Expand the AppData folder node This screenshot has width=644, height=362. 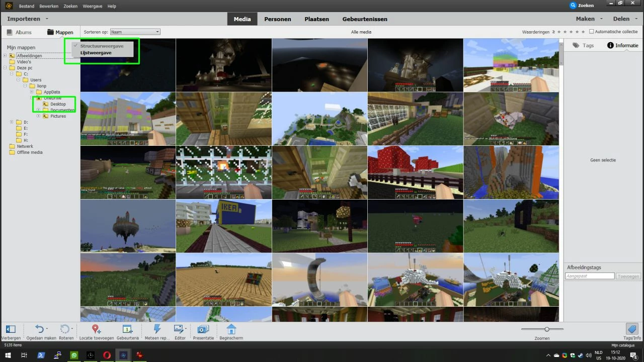pyautogui.click(x=32, y=92)
